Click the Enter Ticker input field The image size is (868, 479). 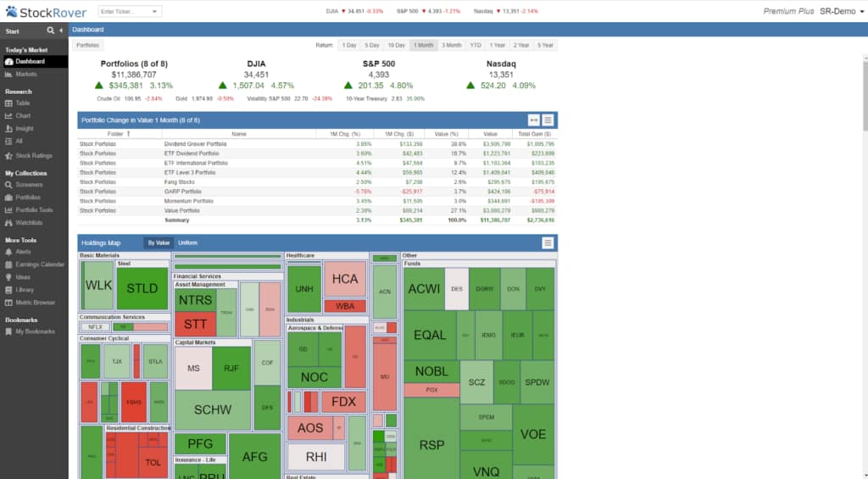pyautogui.click(x=125, y=12)
